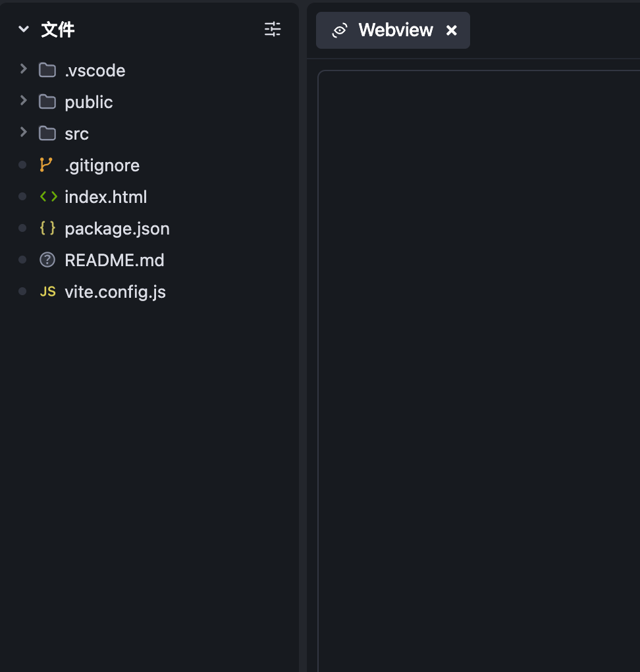Switch to the Webview tab
The height and width of the screenshot is (672, 640).
click(x=396, y=30)
